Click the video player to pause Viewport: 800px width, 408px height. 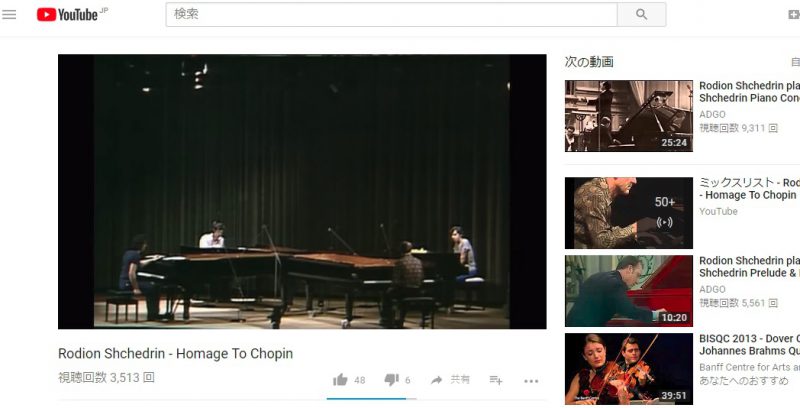(302, 191)
